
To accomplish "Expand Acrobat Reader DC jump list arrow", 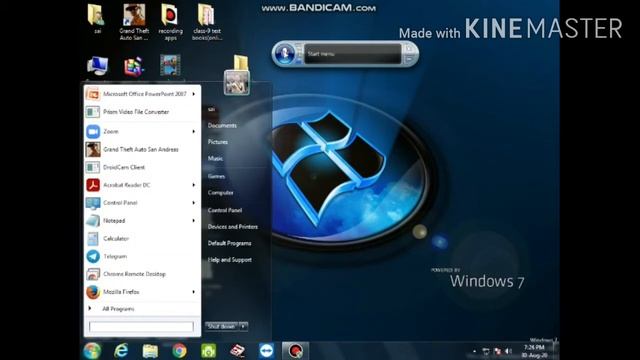I will coord(194,185).
